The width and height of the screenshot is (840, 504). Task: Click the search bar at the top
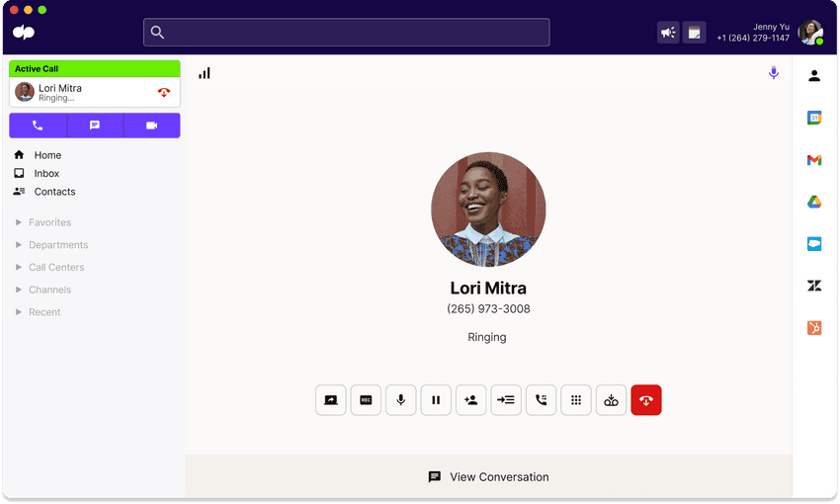(346, 33)
